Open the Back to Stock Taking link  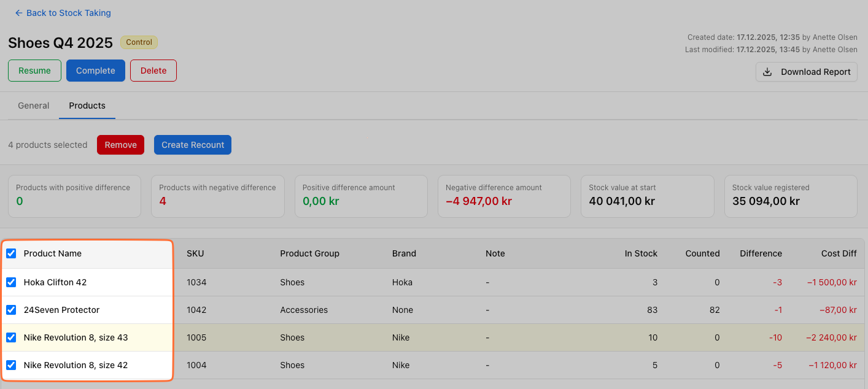(x=68, y=13)
